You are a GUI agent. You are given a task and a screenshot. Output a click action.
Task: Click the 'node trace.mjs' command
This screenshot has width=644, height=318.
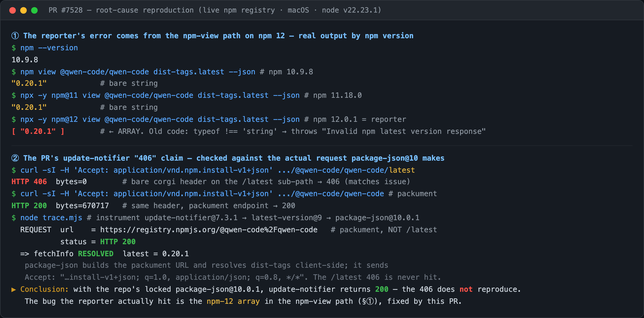click(x=51, y=218)
